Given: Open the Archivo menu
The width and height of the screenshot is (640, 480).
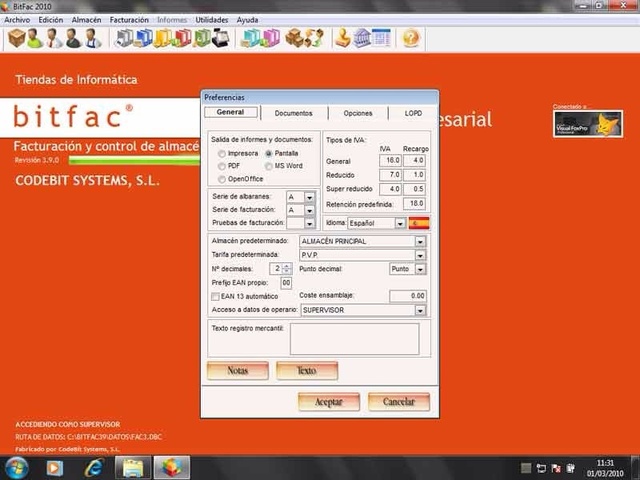Looking at the screenshot, I should coord(17,20).
